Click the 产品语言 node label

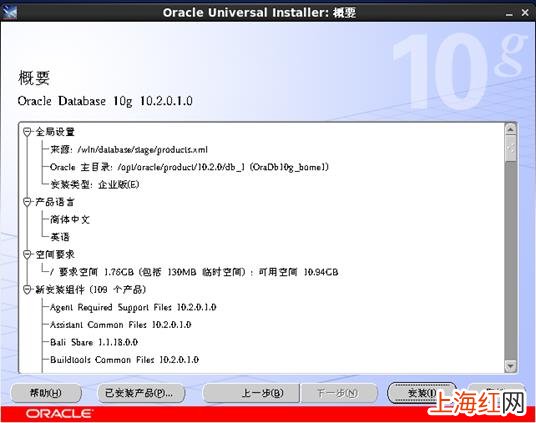tap(55, 202)
